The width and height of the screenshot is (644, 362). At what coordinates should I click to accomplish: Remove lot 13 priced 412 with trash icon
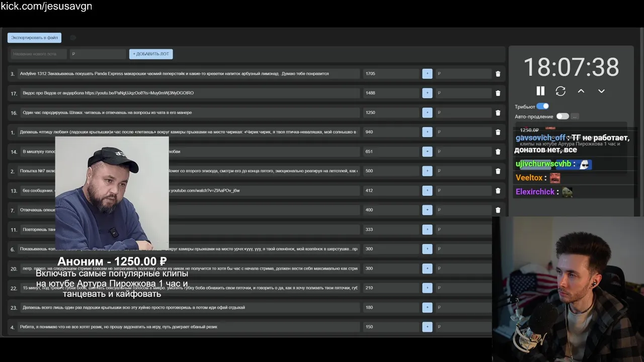point(498,191)
